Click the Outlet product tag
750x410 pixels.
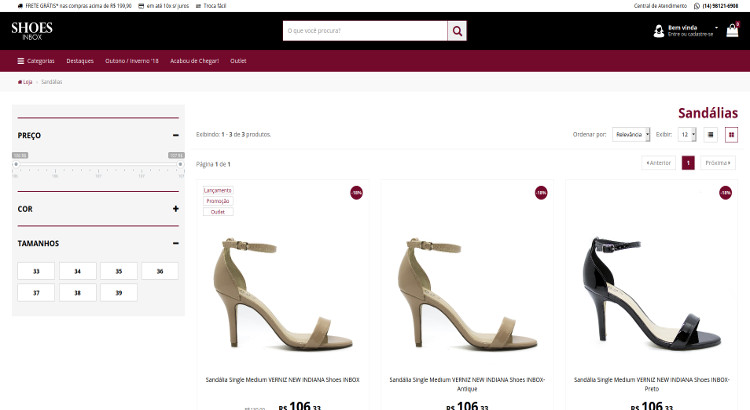point(218,212)
